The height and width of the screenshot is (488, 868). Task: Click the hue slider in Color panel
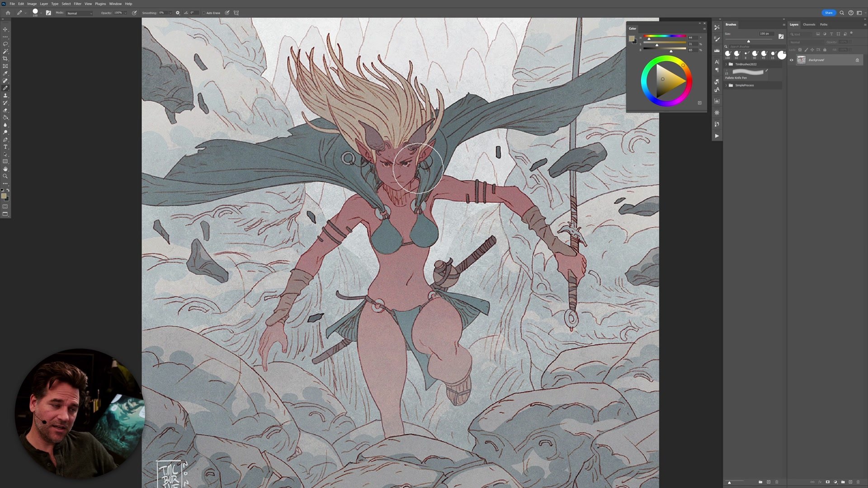[665, 36]
